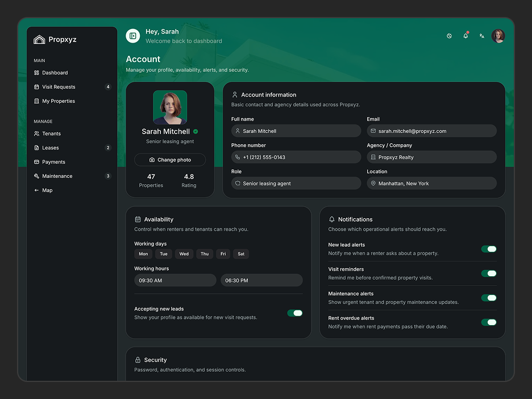
Task: Click the 47 Properties stat
Action: point(151,181)
